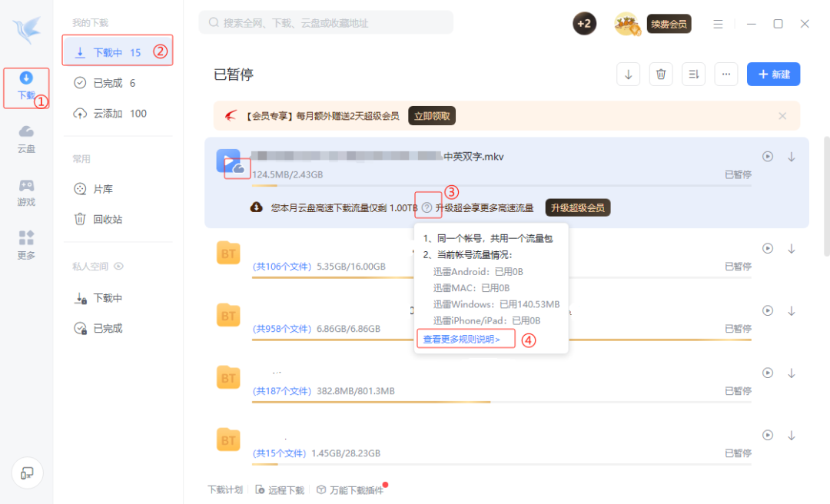Screen dimensions: 830x504
Task: Click 升级超级会员 upgrade button
Action: [x=578, y=207]
